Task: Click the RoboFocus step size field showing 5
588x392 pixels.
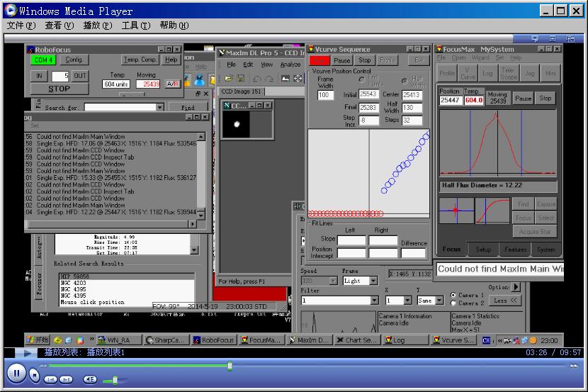Action: click(x=60, y=76)
